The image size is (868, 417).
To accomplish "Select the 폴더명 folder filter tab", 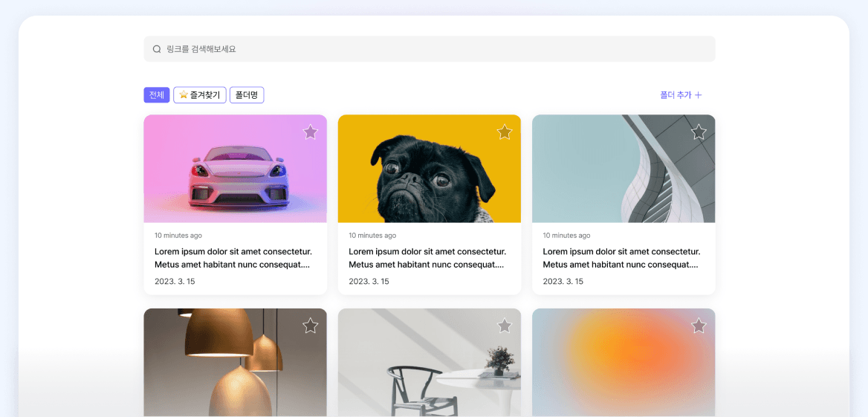I will pyautogui.click(x=247, y=95).
